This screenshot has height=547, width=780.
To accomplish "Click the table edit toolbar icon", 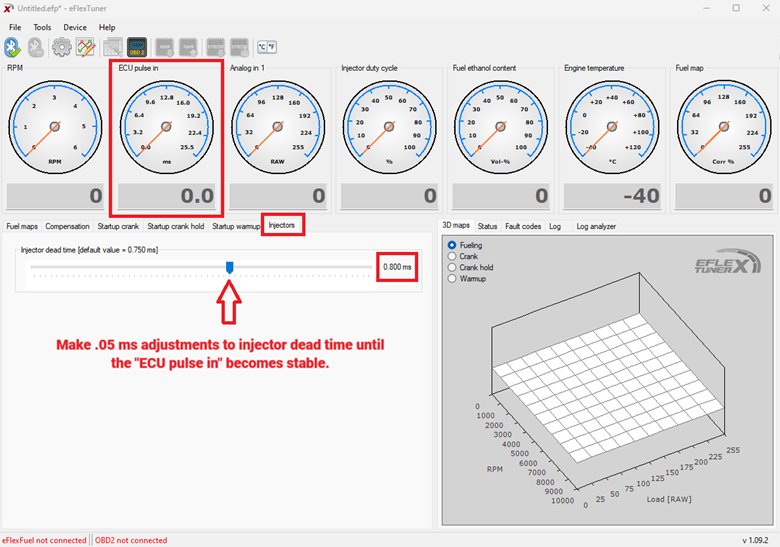I will (113, 47).
